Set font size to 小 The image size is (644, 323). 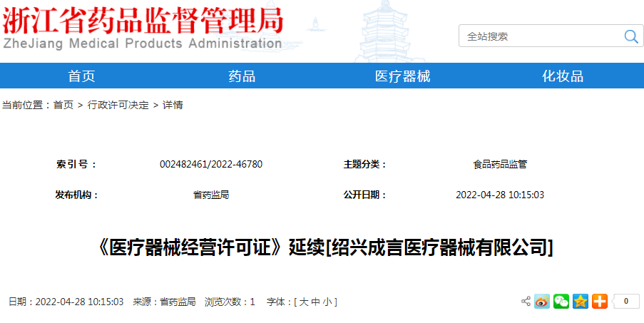(327, 302)
